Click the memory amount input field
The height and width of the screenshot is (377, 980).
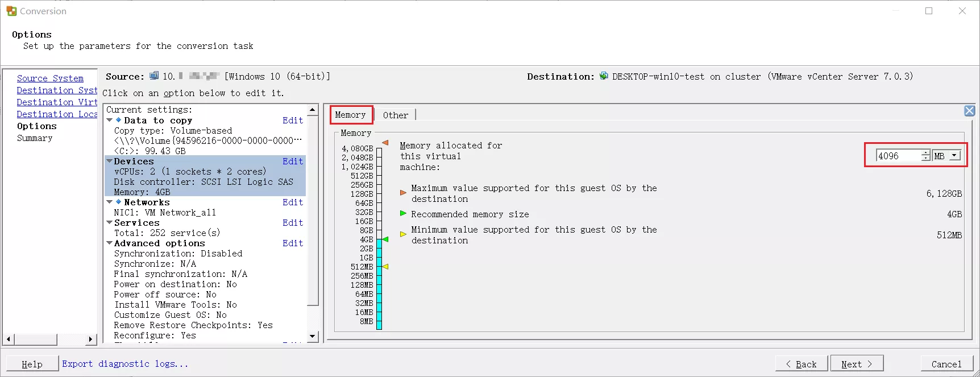[x=898, y=156]
